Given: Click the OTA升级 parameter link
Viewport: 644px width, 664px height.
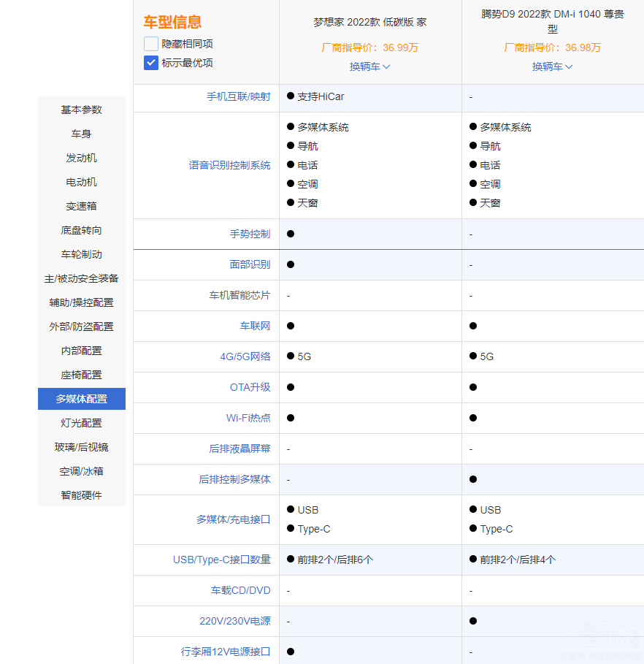Looking at the screenshot, I should [x=250, y=387].
